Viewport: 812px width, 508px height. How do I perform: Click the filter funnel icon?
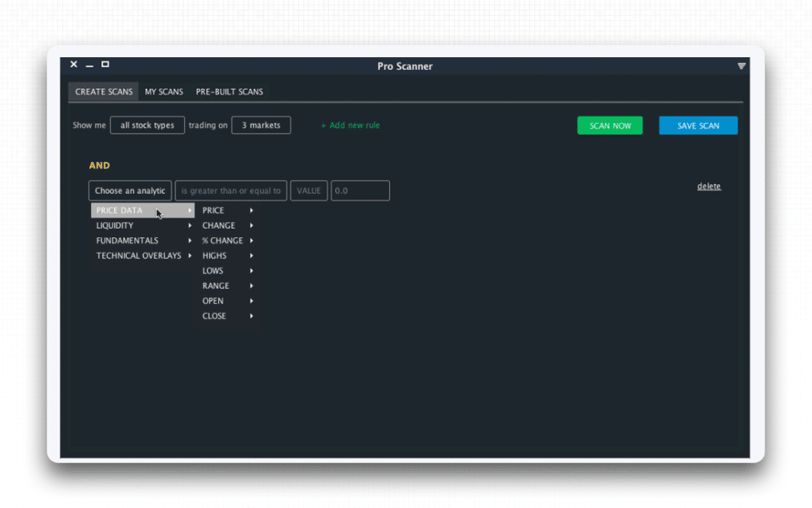(741, 66)
